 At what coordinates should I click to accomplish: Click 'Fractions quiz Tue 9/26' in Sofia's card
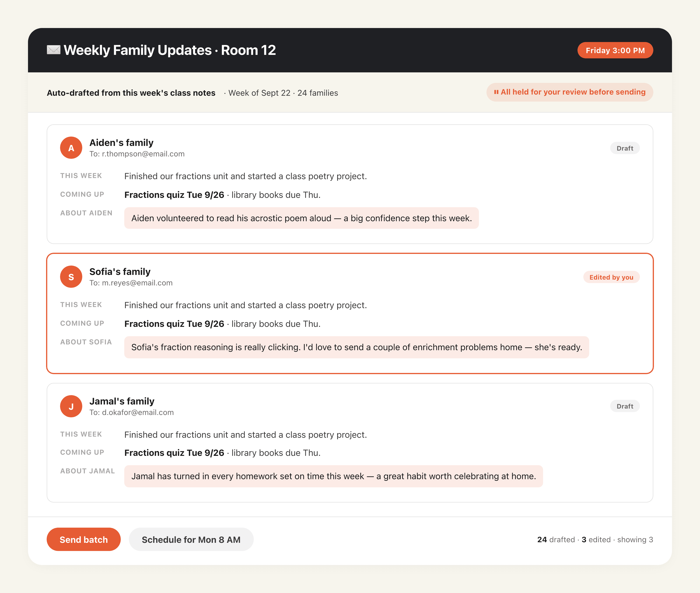pyautogui.click(x=174, y=324)
